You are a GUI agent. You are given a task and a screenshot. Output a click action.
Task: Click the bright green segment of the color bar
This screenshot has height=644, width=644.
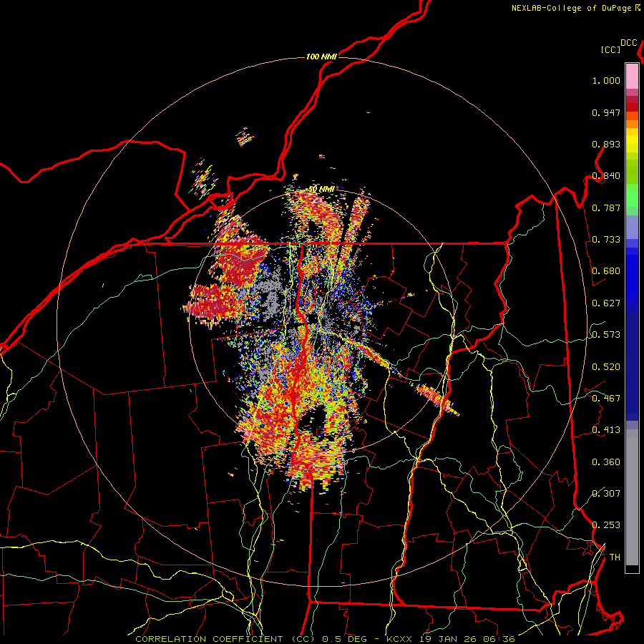pyautogui.click(x=632, y=195)
